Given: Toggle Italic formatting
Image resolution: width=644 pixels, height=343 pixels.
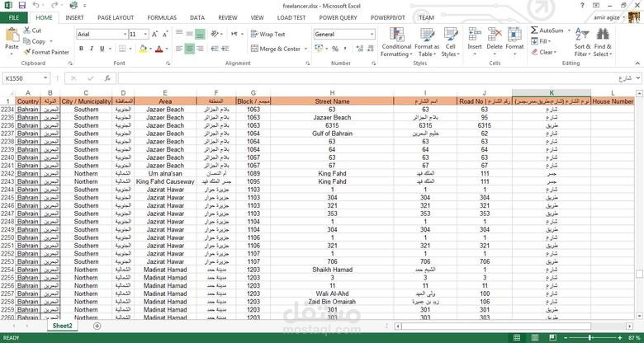Looking at the screenshot, I should (x=91, y=49).
